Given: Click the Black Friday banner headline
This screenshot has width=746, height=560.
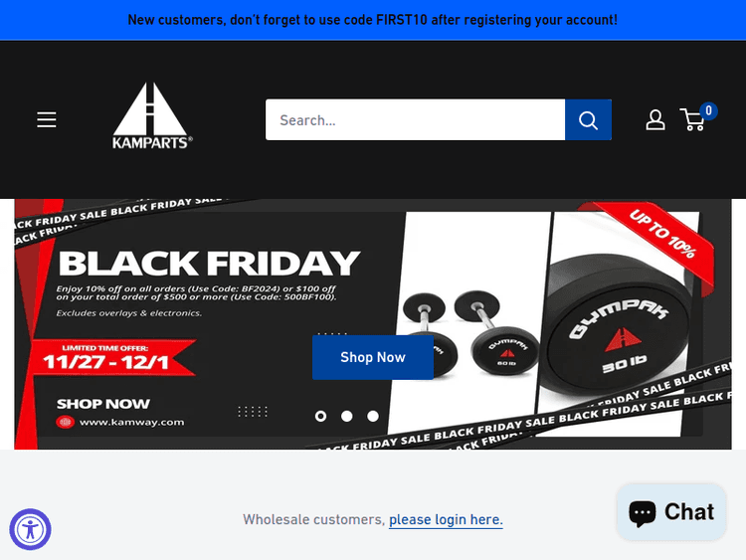Looking at the screenshot, I should (x=209, y=264).
